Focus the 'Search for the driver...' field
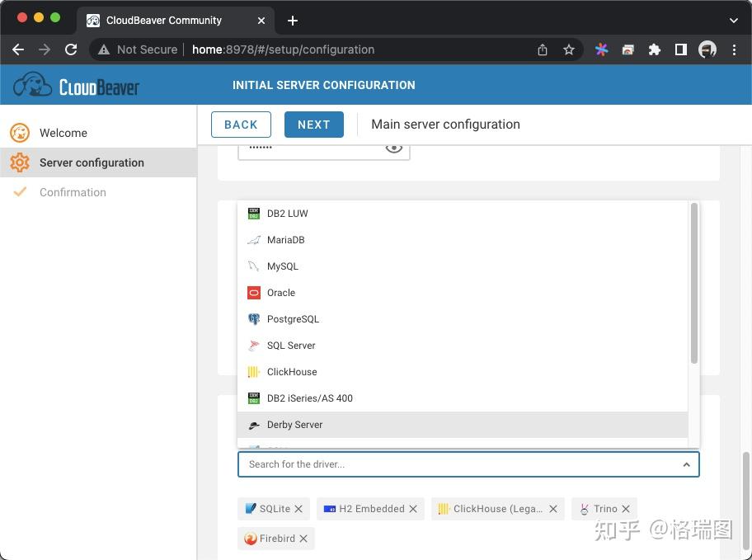The height and width of the screenshot is (560, 752). [x=468, y=464]
